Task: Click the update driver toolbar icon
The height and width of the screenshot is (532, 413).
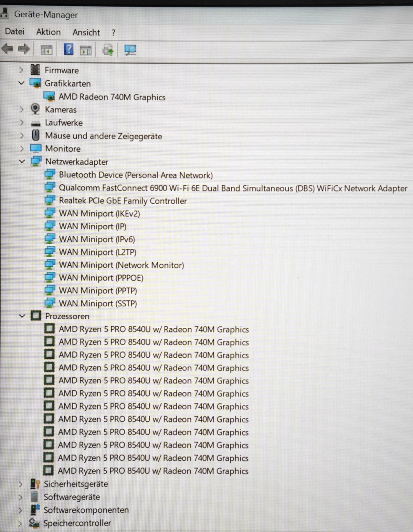Action: [x=108, y=50]
